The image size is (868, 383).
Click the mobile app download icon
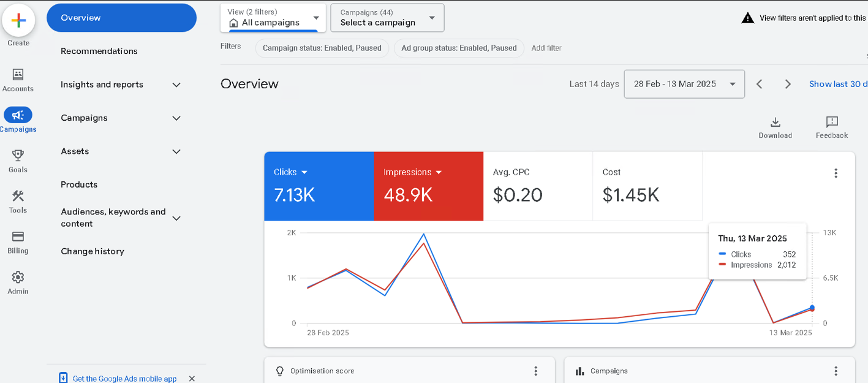(x=63, y=378)
